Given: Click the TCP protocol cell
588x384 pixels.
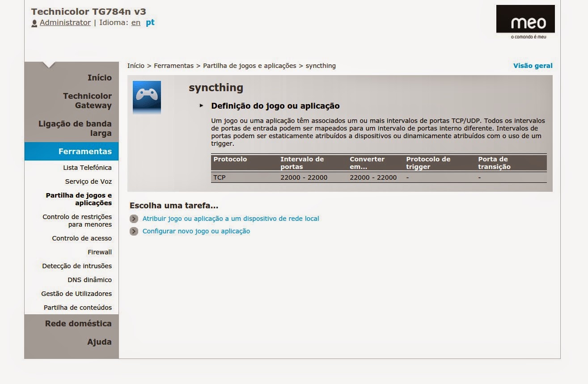Looking at the screenshot, I should [x=220, y=177].
